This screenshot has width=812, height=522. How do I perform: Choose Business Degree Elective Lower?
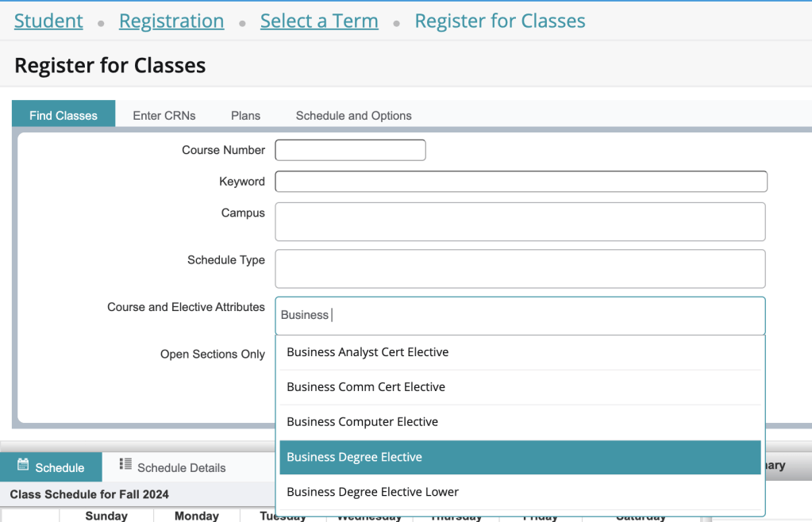point(372,492)
